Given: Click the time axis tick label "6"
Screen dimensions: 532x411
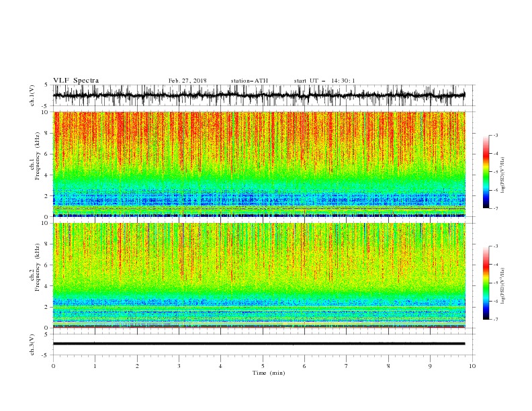Looking at the screenshot, I should 304,366.
